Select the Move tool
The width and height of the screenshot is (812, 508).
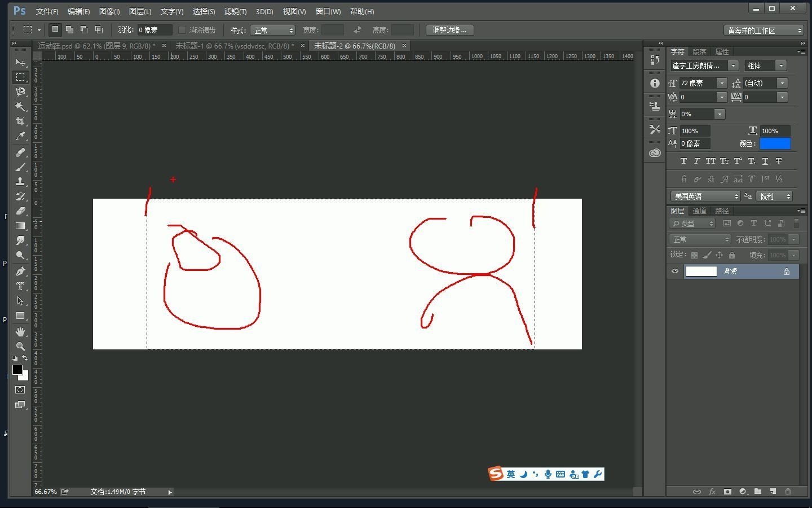click(20, 62)
